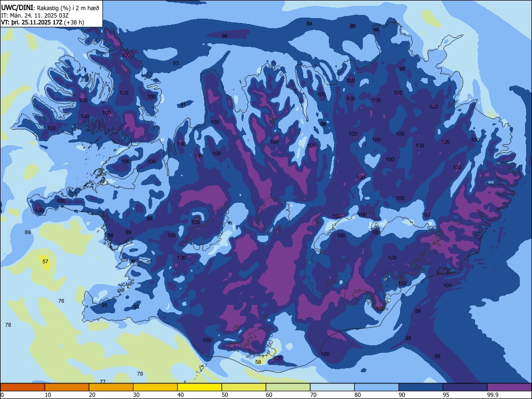Click the 'VT: þri. 25.11.2025 17Z (+38 h)' line
532x399 pixels.
[x=43, y=22]
